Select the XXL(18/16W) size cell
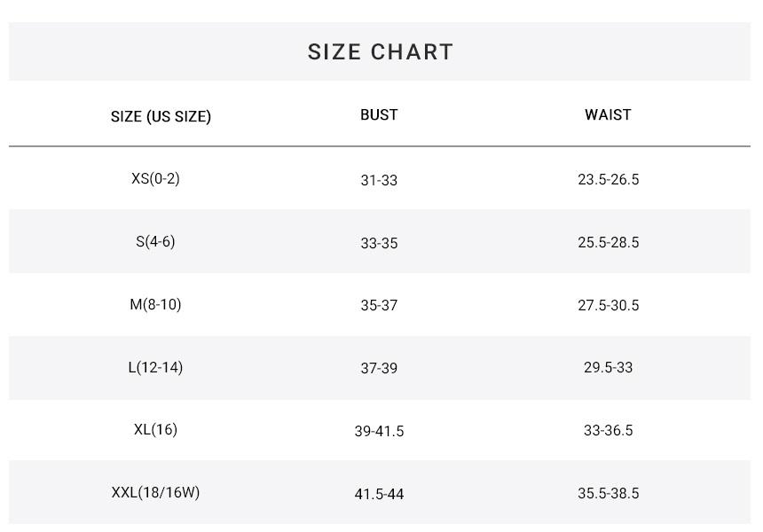The image size is (763, 532). click(155, 492)
